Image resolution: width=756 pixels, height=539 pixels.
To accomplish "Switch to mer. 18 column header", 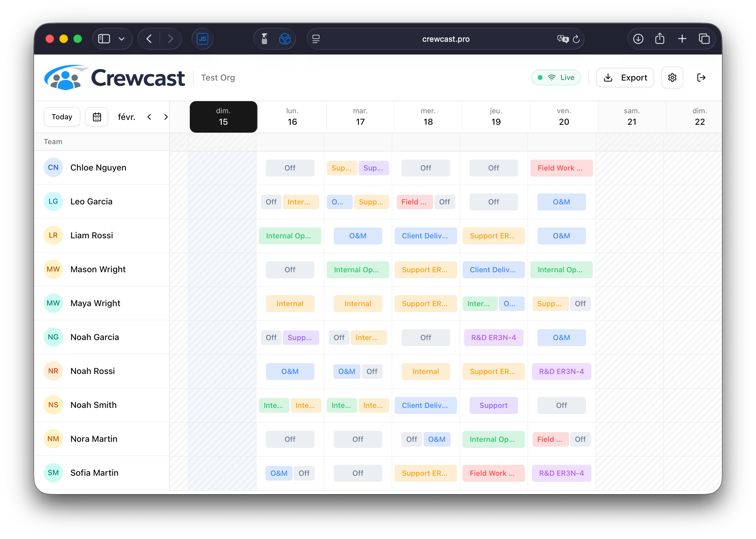I will pyautogui.click(x=428, y=117).
